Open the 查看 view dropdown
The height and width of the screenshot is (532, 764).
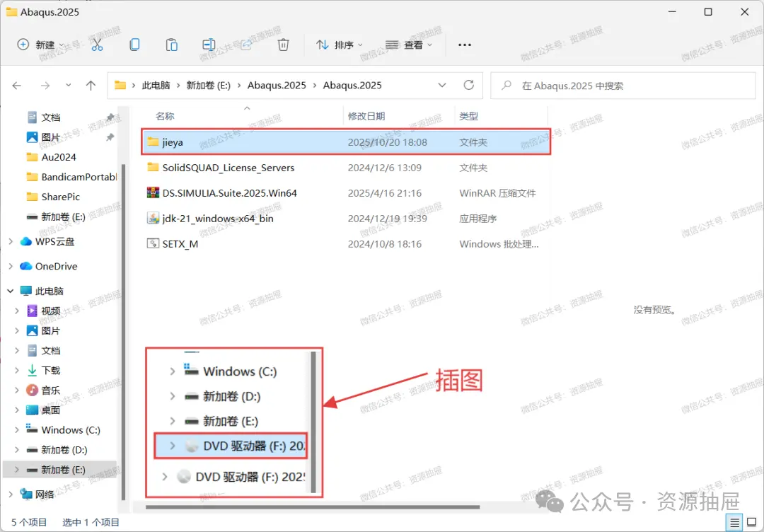pos(409,45)
